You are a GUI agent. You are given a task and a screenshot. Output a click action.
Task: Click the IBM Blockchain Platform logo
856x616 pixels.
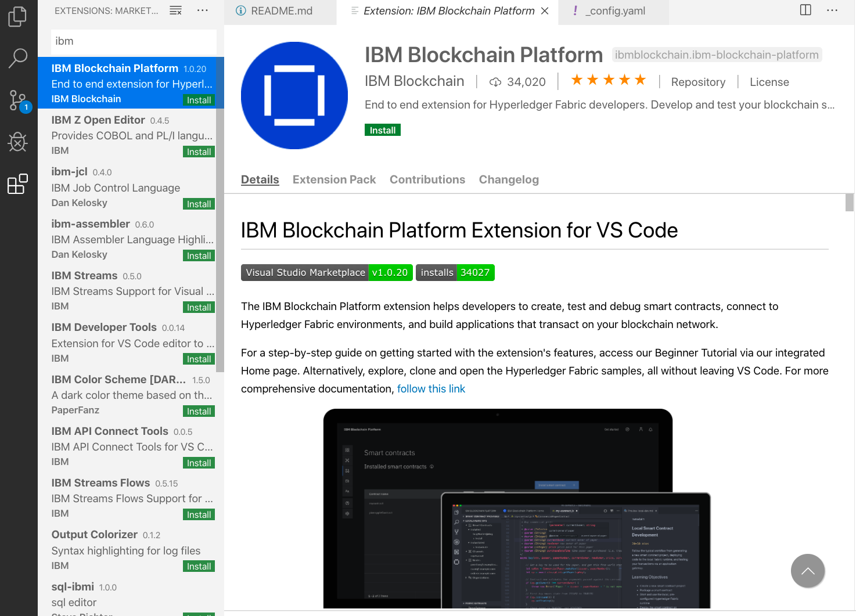point(294,95)
